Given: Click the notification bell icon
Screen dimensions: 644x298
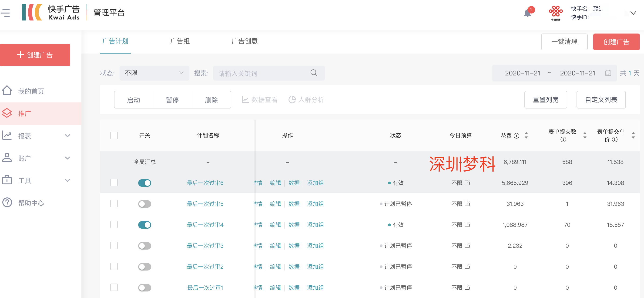Looking at the screenshot, I should coord(527,13).
